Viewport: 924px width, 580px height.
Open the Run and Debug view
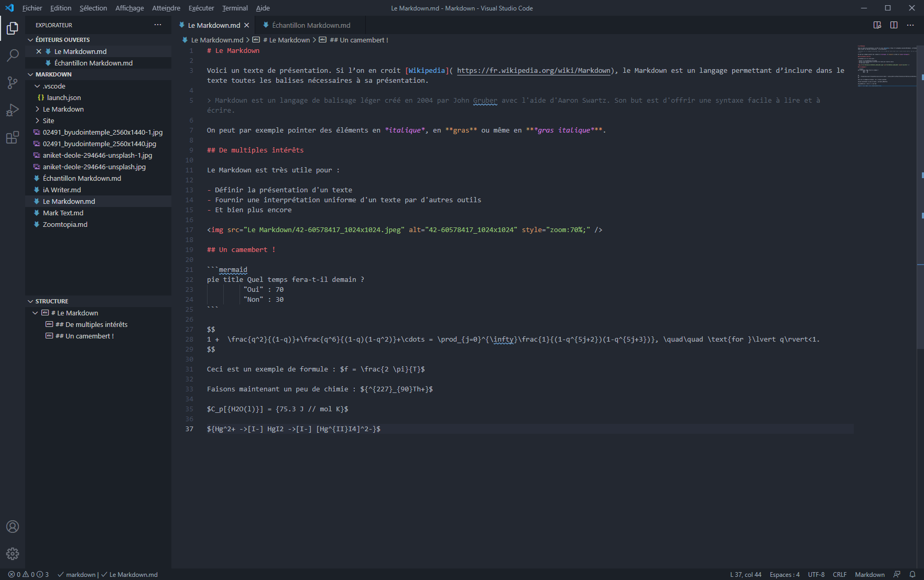point(13,110)
